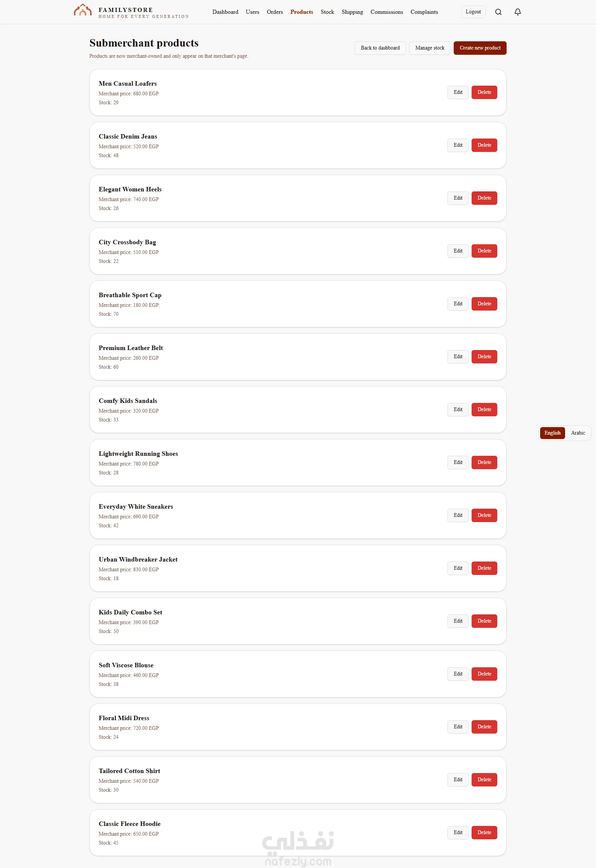
Task: Edit the Men Casual Loafers product
Action: (x=458, y=92)
